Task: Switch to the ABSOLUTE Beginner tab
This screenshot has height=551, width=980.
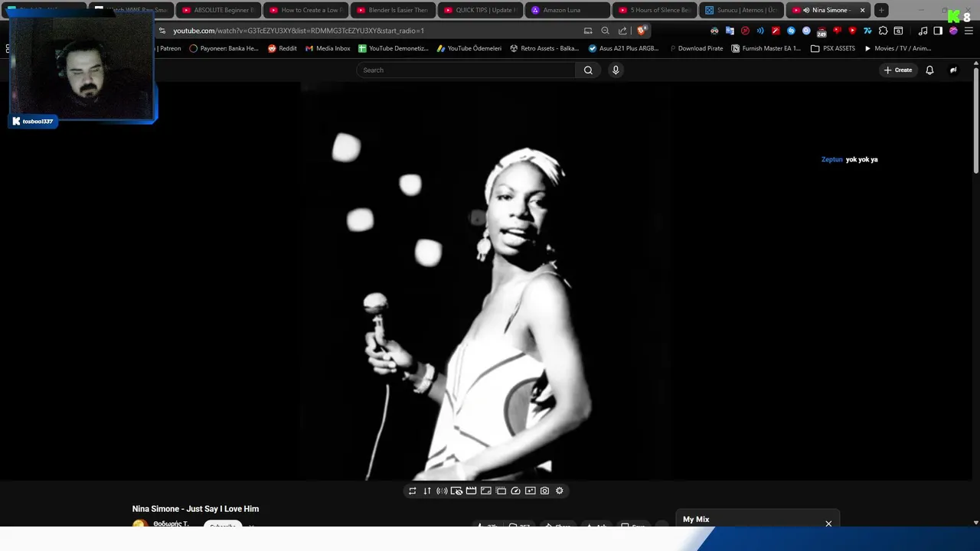Action: click(218, 10)
